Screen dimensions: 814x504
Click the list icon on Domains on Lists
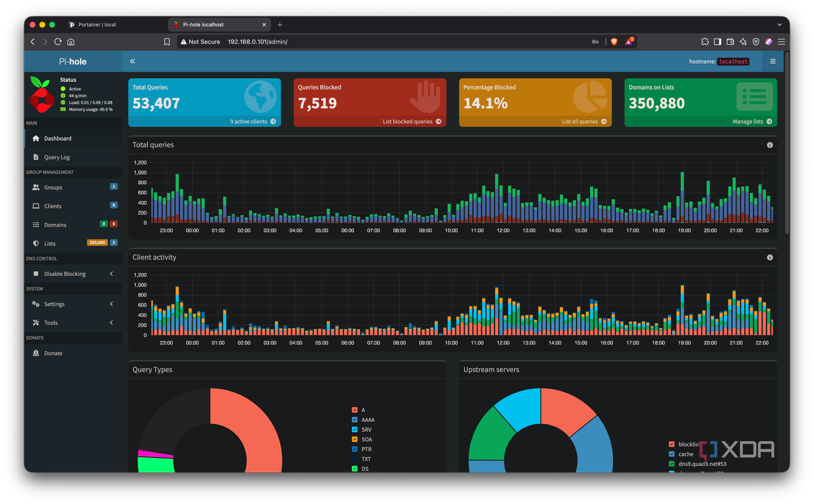[x=755, y=96]
